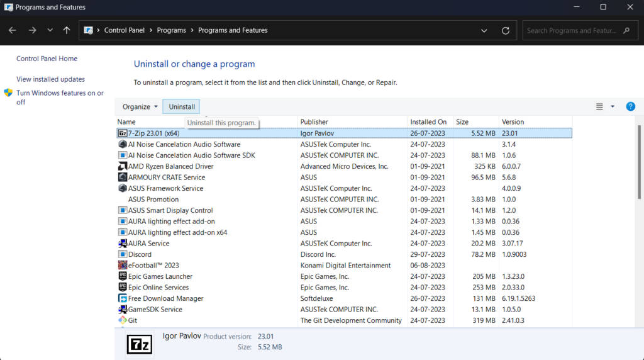This screenshot has width=644, height=360.
Task: Click Programs and Features title bar icon
Action: 8,7
